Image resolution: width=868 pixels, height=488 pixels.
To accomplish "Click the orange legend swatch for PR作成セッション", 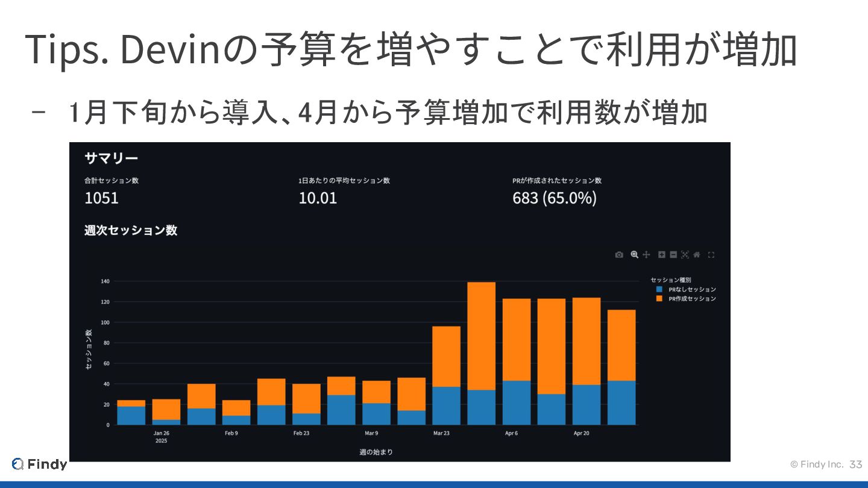I will point(659,298).
